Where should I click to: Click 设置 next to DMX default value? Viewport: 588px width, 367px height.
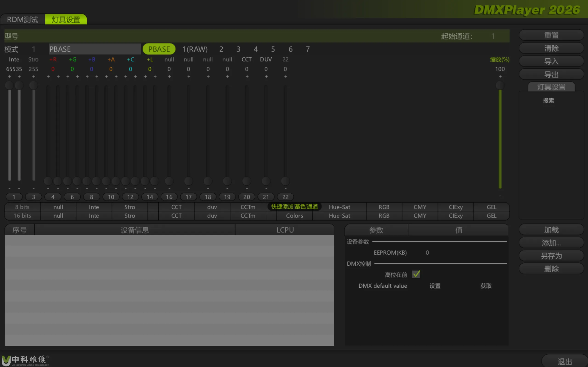point(435,286)
